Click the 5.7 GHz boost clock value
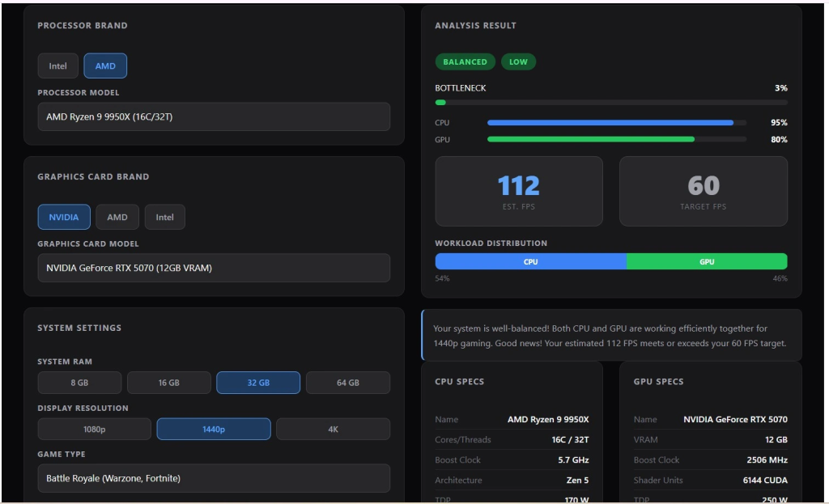Screen dimensions: 829x504 [x=573, y=460]
